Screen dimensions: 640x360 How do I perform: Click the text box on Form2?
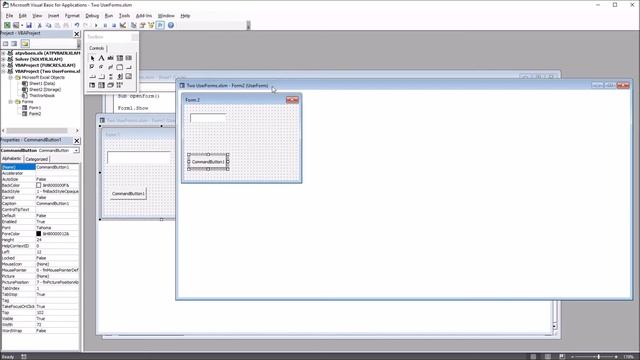208,118
